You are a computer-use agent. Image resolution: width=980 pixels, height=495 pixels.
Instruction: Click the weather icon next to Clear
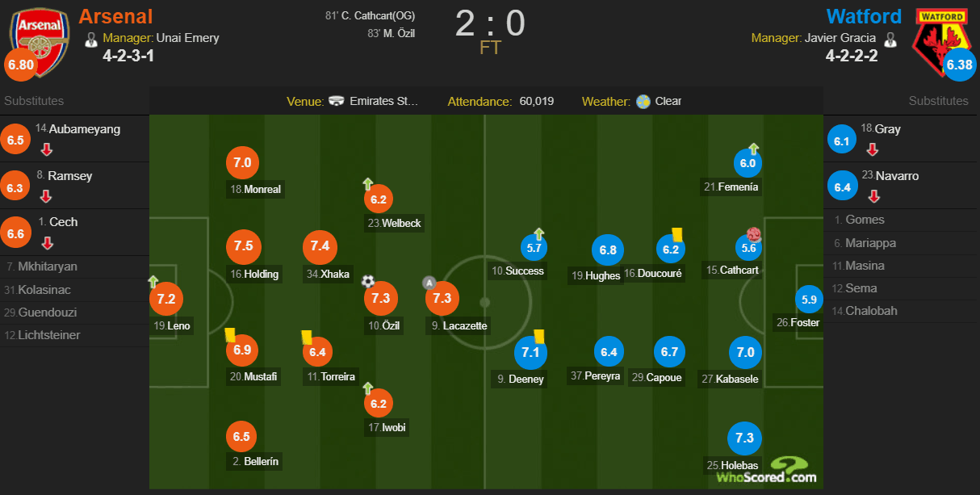643,102
